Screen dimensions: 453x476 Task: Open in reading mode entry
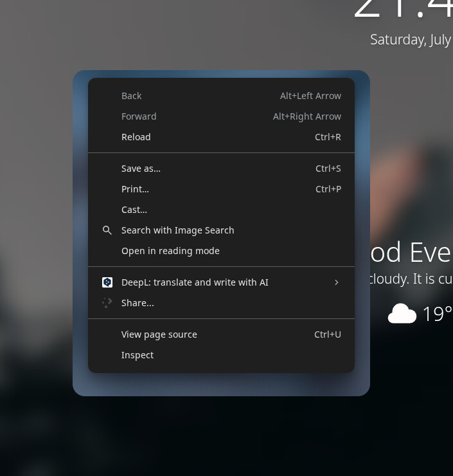[x=221, y=251]
